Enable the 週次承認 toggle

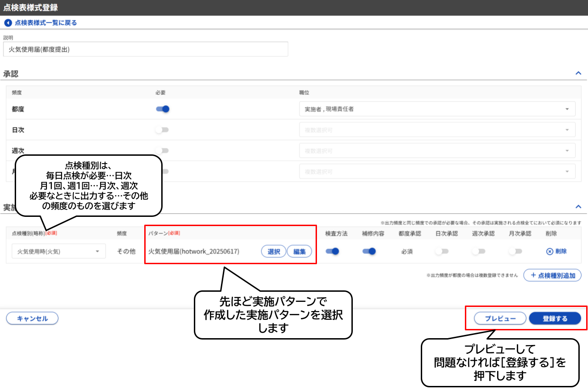478,250
